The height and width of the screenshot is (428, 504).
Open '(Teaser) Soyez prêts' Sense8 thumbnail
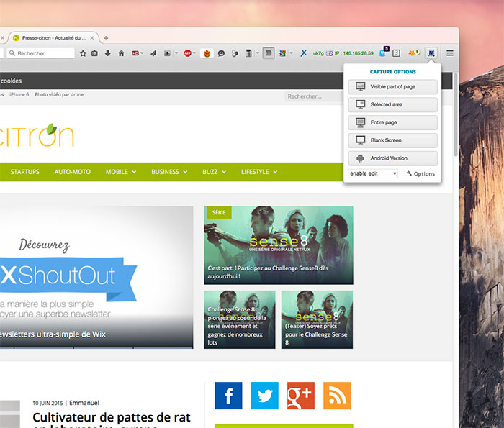(317, 319)
